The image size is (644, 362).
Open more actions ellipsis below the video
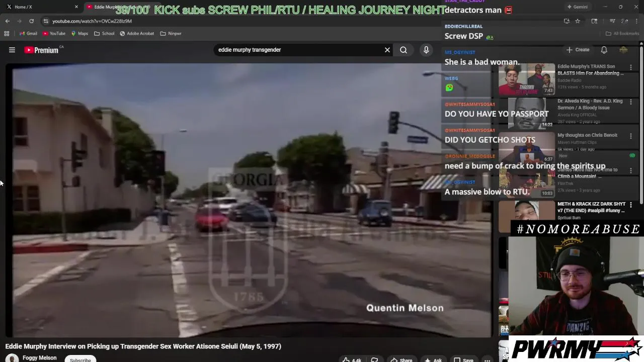(x=487, y=360)
